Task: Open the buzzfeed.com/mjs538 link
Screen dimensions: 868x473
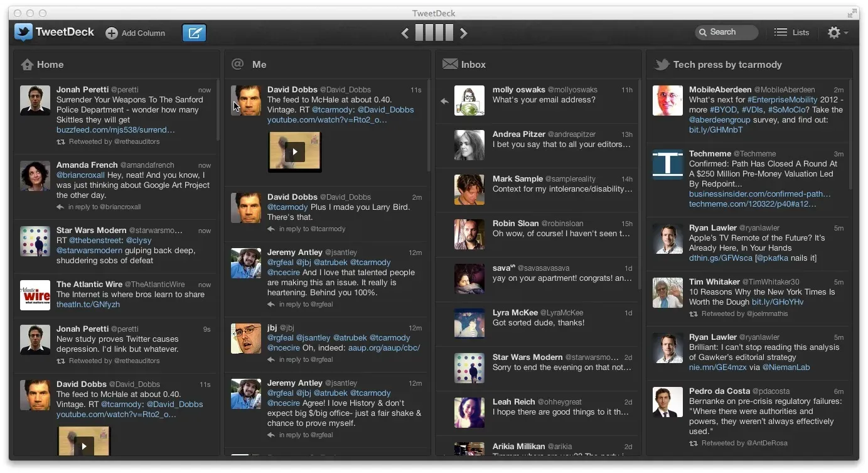Action: tap(115, 130)
